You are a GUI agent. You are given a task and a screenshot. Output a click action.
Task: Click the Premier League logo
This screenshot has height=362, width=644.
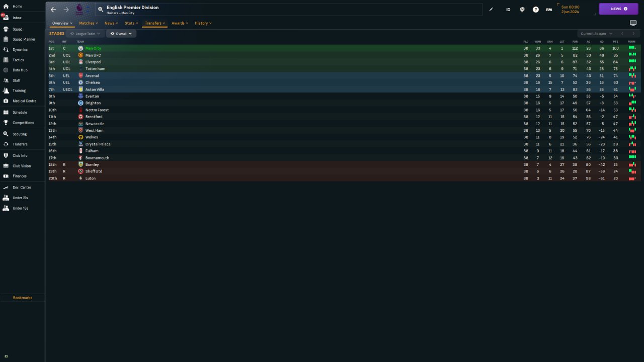pos(79,10)
